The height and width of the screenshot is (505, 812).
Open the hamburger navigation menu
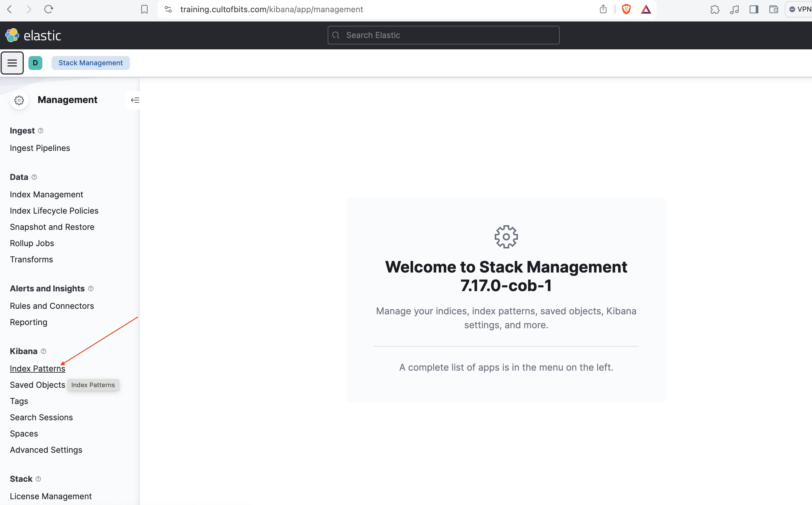pos(12,63)
